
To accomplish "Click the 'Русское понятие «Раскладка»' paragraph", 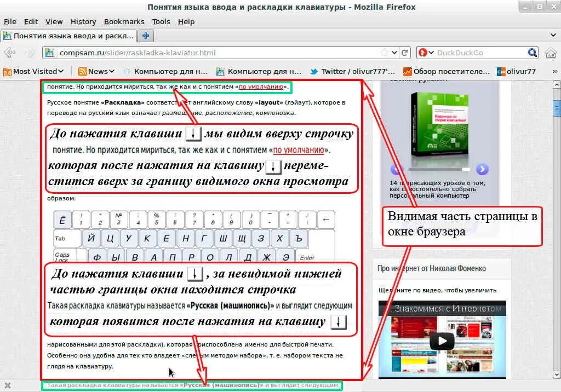I will click(x=196, y=108).
